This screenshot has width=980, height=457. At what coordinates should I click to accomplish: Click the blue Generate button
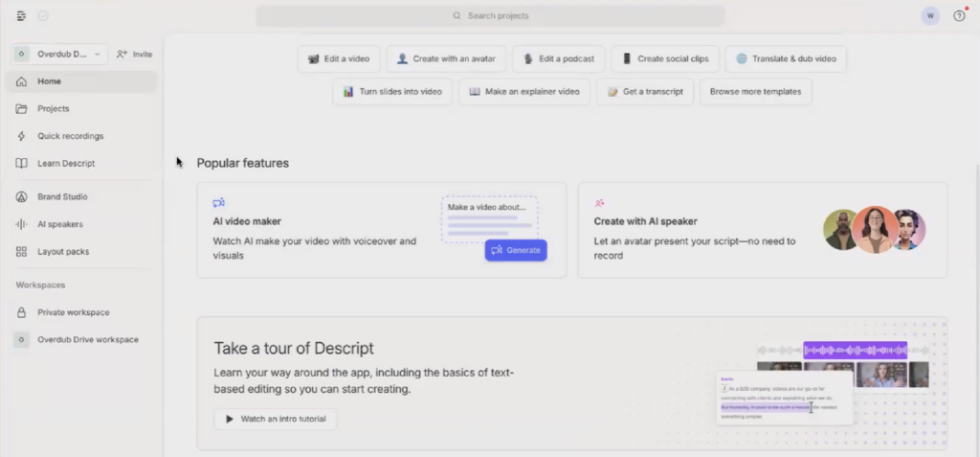[516, 250]
